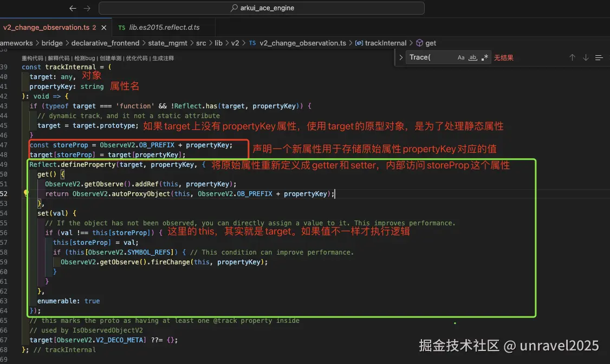Image resolution: width=610 pixels, height=364 pixels.
Task: Click 'enumerable: true' on line 63
Action: click(68, 301)
